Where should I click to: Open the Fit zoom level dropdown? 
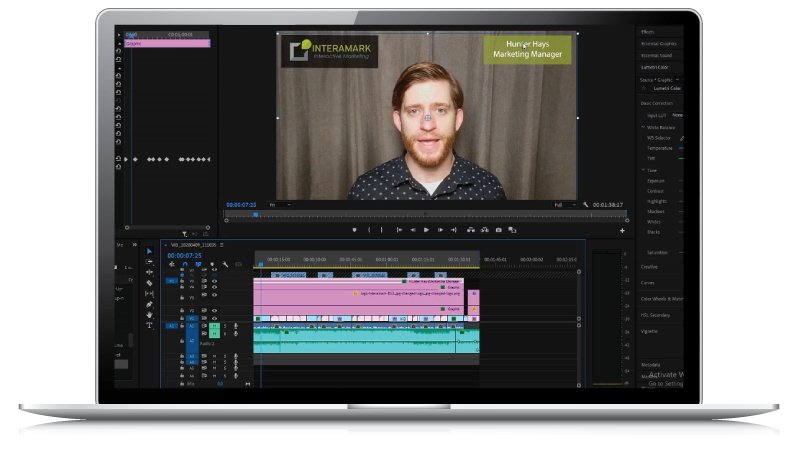coord(280,205)
